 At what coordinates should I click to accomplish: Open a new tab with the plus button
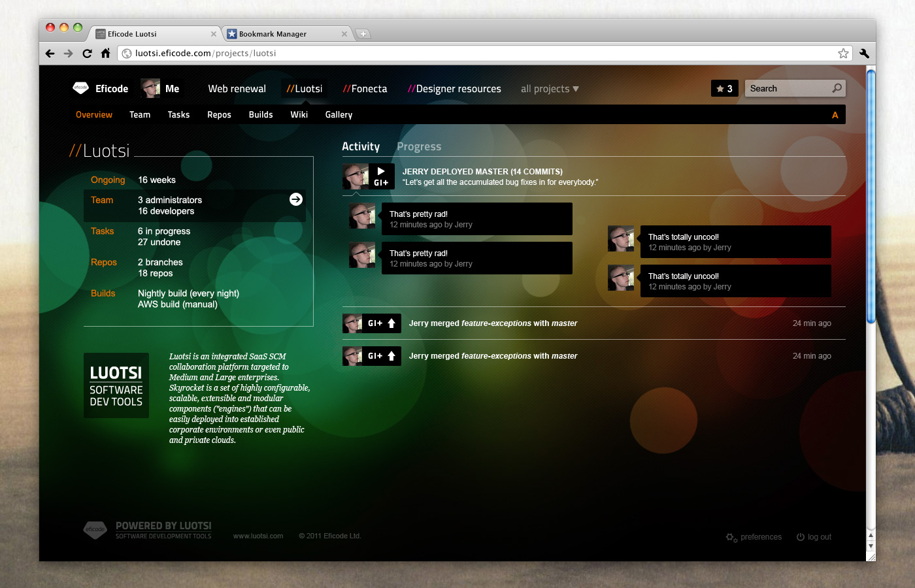tap(363, 34)
